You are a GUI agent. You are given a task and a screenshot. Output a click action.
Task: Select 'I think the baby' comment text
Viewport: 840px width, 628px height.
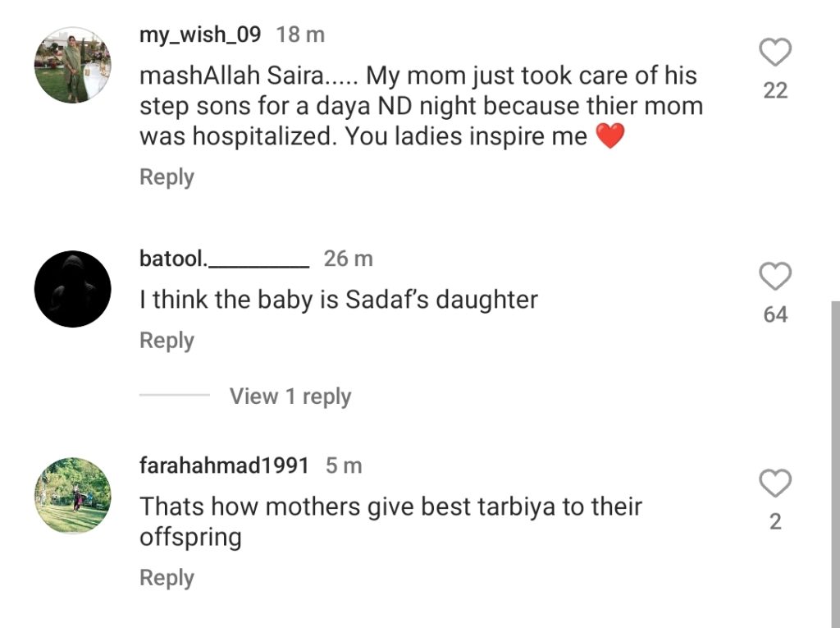coord(338,300)
